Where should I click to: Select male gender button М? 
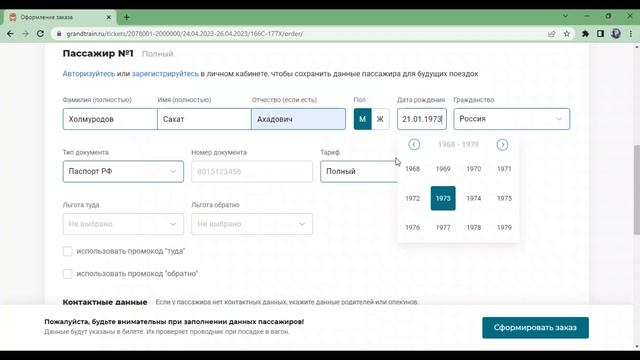(362, 119)
